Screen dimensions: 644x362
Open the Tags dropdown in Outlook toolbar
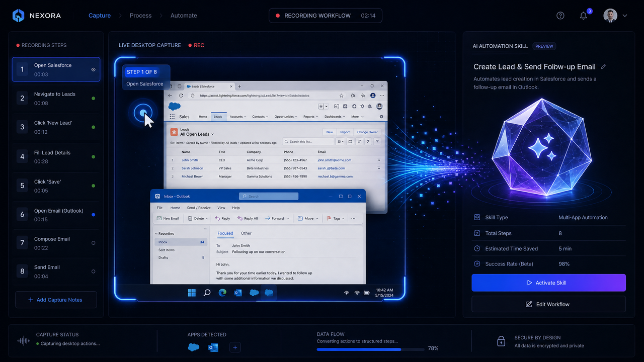(343, 218)
